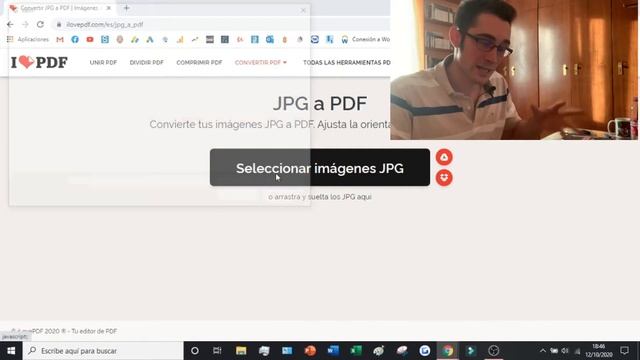Open the COMPRIMIR PDF menu item
The width and height of the screenshot is (640, 360).
(x=199, y=62)
